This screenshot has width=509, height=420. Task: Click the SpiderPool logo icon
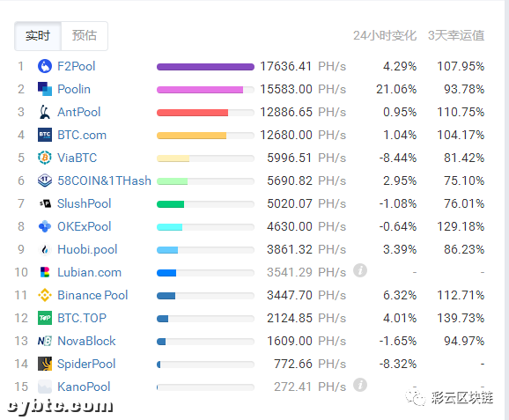pyautogui.click(x=45, y=364)
